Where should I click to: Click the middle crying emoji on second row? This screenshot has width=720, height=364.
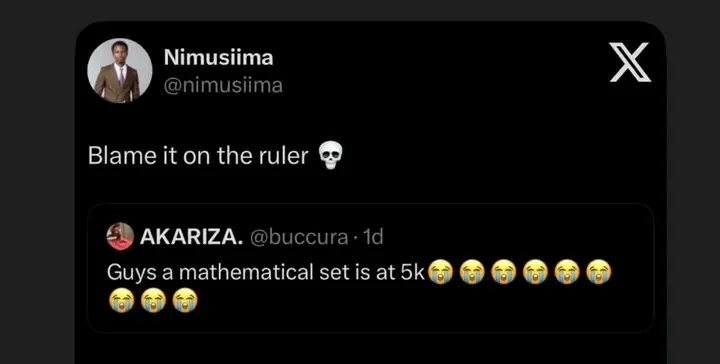pos(153,301)
